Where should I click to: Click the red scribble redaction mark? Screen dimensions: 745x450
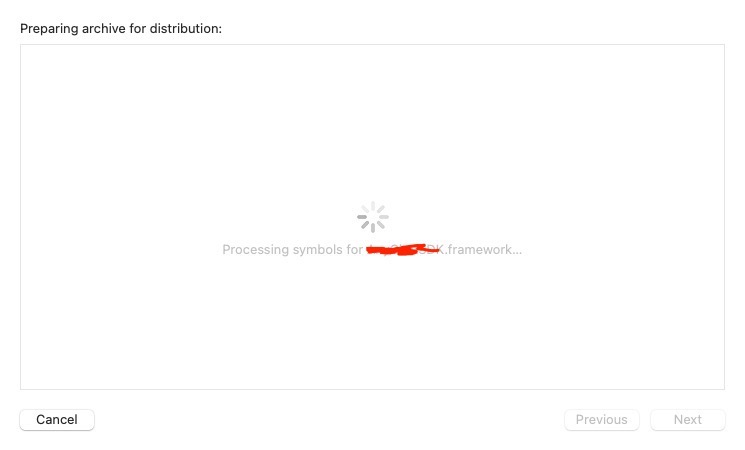tap(403, 249)
